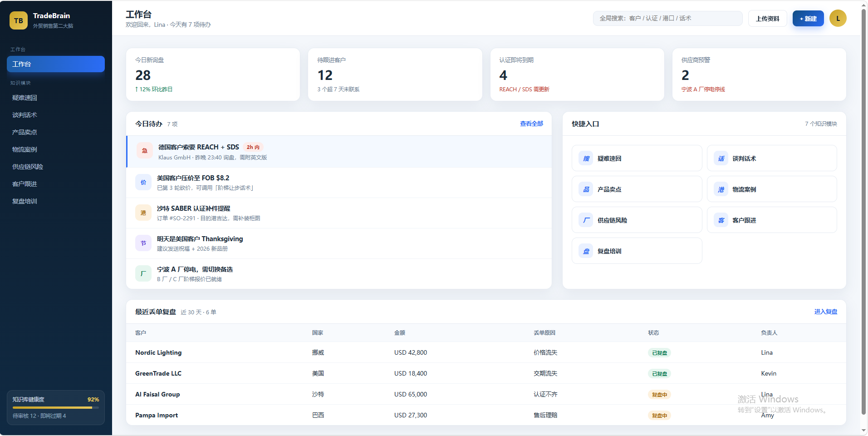Click the + 新建 button
The width and height of the screenshot is (868, 436).
pyautogui.click(x=808, y=19)
